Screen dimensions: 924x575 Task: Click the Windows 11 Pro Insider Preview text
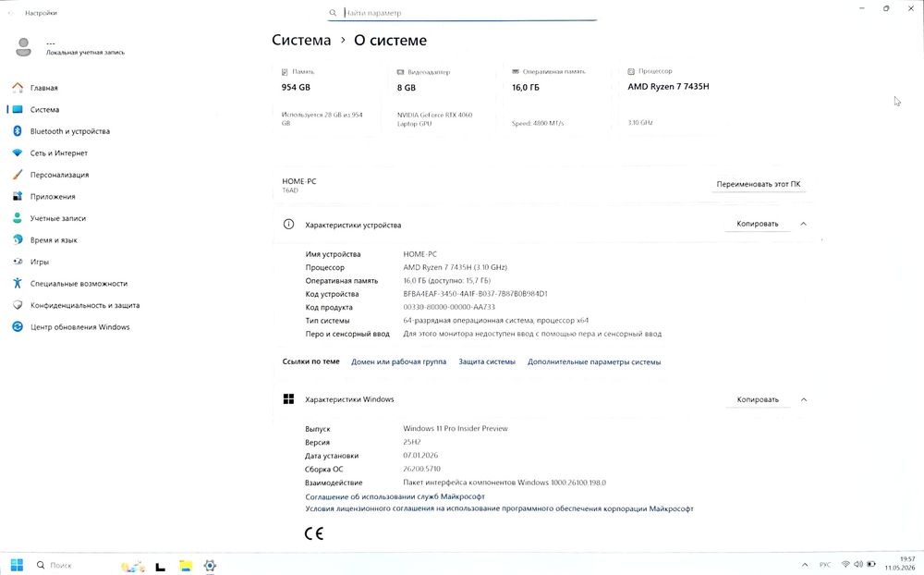tap(455, 428)
